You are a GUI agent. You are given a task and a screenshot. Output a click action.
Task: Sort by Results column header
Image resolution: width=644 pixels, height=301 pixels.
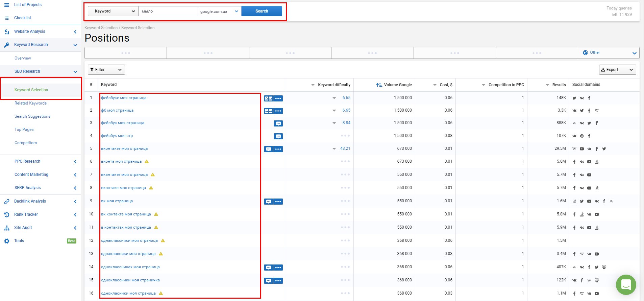555,85
